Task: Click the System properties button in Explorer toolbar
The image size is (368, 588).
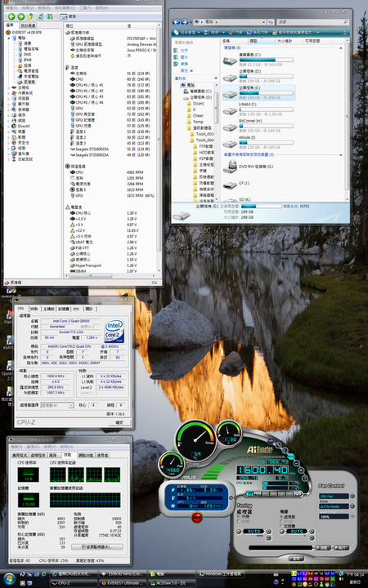Action: point(258,33)
